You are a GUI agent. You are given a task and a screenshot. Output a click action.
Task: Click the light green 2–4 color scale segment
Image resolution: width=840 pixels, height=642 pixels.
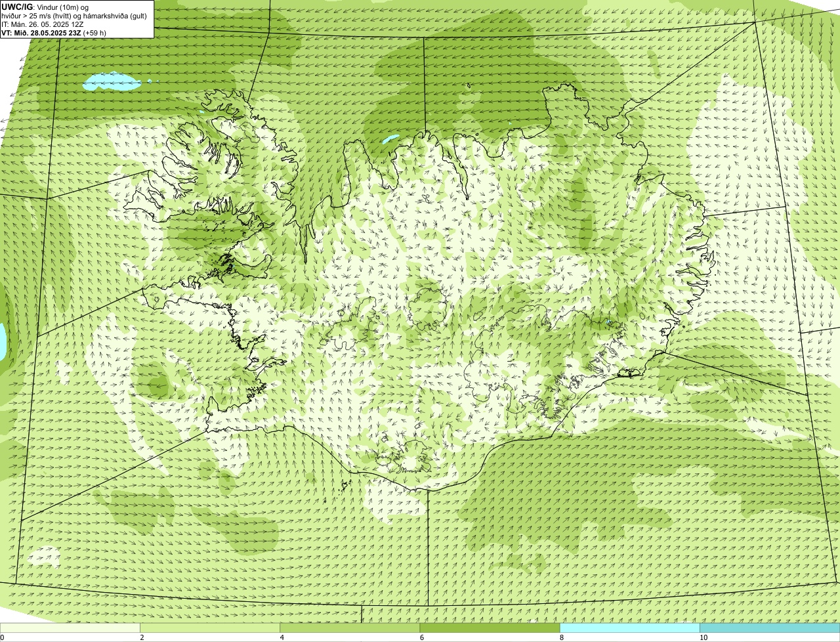[x=209, y=628]
